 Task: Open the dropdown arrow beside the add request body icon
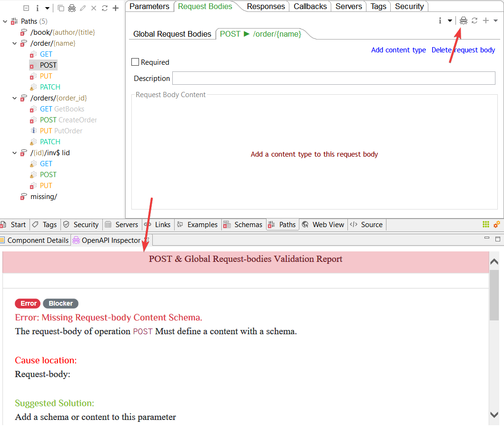(495, 20)
